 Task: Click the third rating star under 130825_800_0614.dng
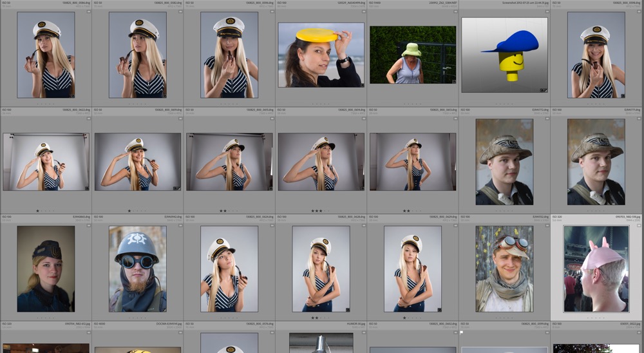[x=321, y=211]
